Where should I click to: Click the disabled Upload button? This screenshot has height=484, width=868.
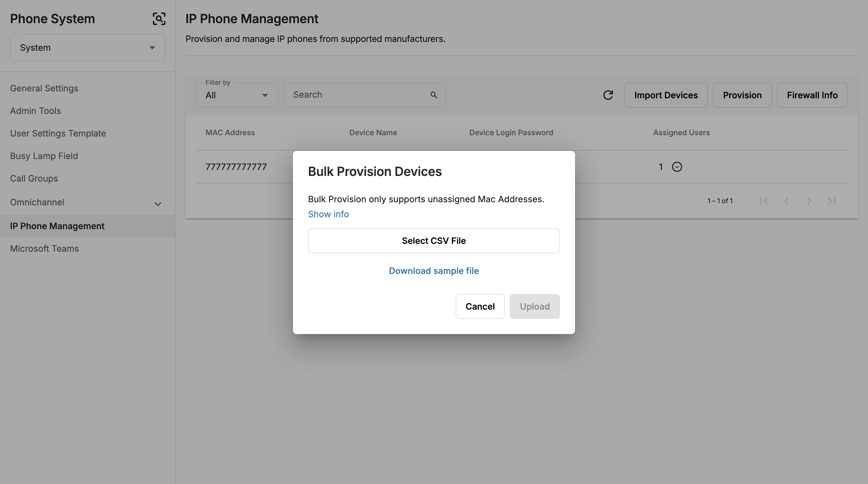click(534, 306)
